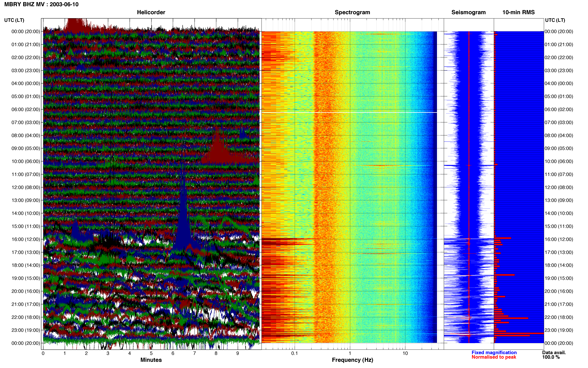Screen dimensions: 588x368
Task: Click the red normalised trace in the Seismogram
Action: 469,187
